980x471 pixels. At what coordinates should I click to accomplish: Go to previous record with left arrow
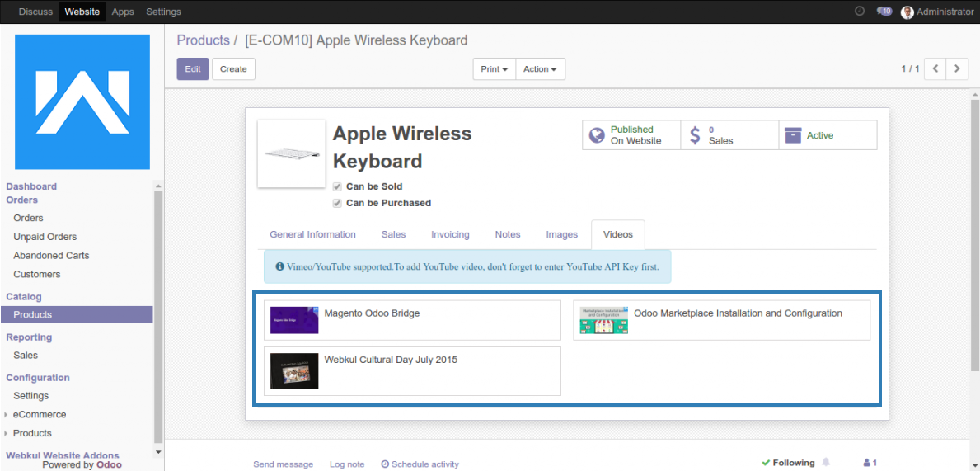pos(935,68)
